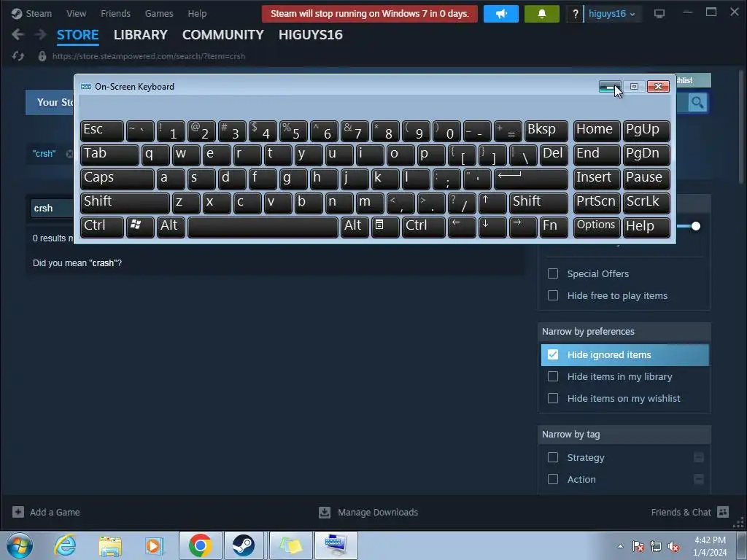The height and width of the screenshot is (560, 747).
Task: Click the padlock icon next to the URL
Action: [42, 56]
